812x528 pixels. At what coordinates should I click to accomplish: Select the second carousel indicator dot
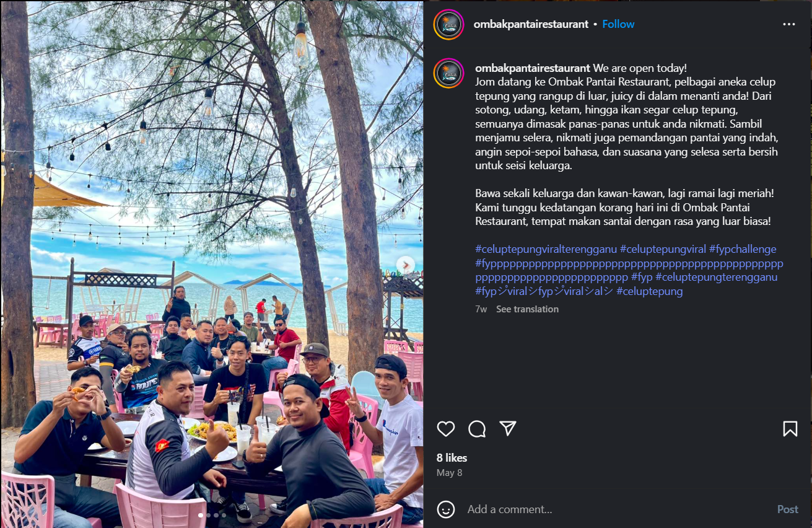pyautogui.click(x=208, y=515)
